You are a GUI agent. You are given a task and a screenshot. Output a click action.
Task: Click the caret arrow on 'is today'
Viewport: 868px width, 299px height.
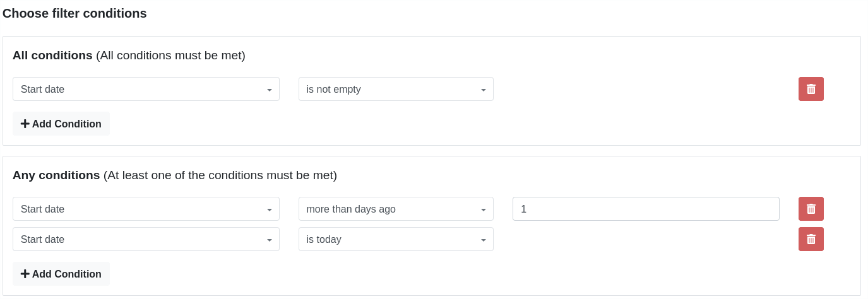(484, 240)
